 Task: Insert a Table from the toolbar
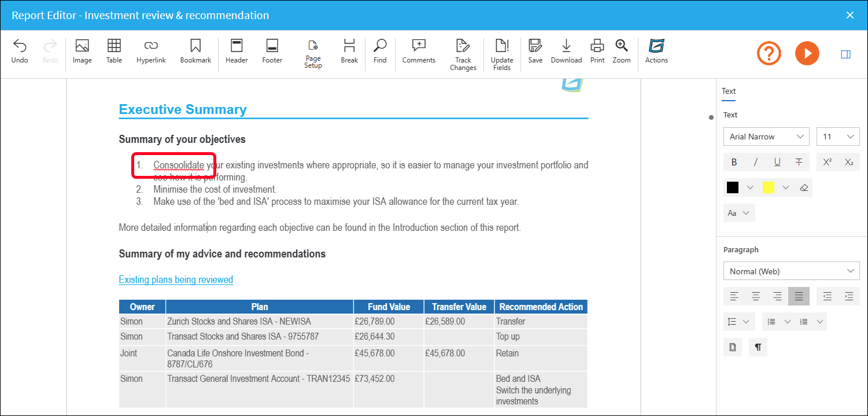tap(114, 51)
